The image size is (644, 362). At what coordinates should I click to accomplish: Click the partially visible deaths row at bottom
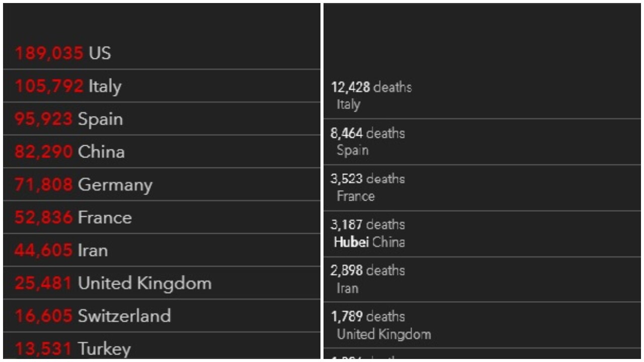[x=482, y=353]
